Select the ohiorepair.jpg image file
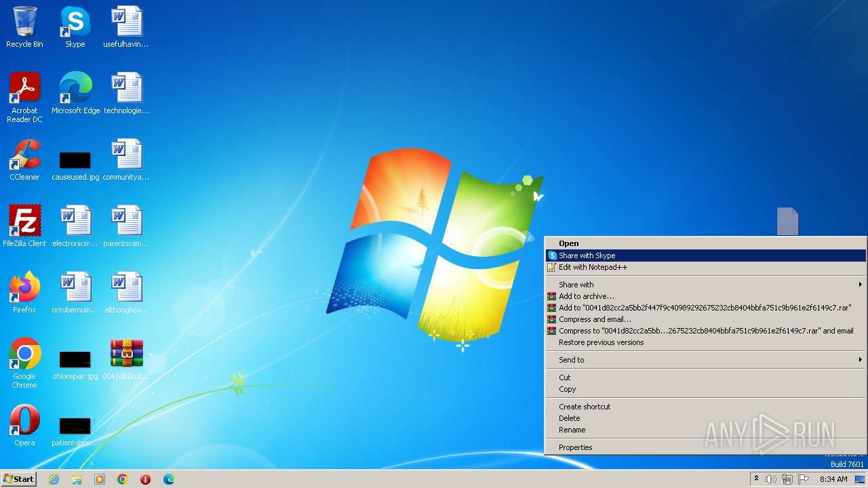This screenshot has height=488, width=868. (75, 365)
